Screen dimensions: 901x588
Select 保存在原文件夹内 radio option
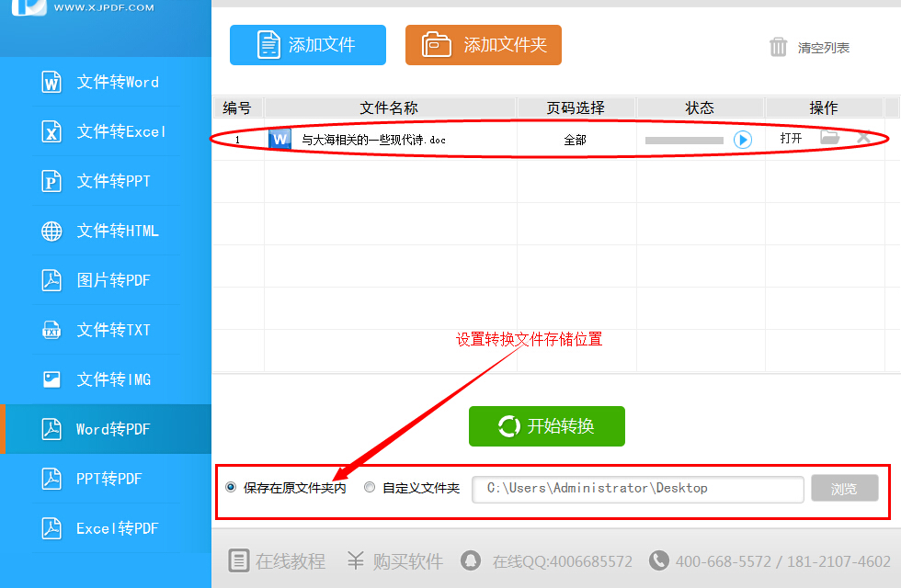231,488
